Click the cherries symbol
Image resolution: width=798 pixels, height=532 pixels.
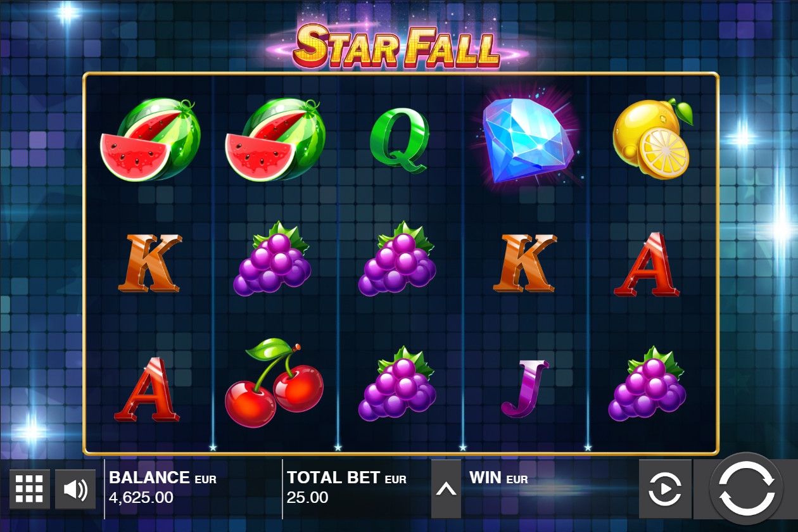pyautogui.click(x=274, y=382)
